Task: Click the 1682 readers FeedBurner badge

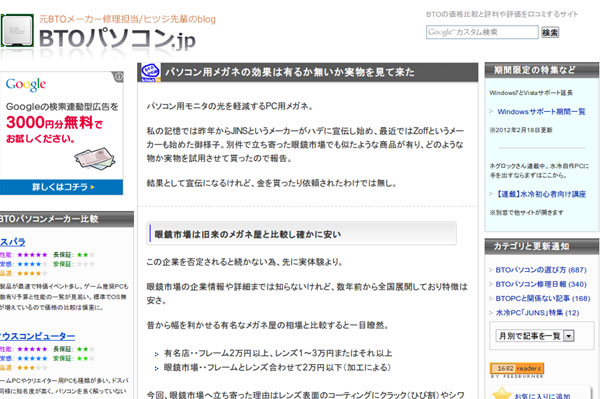Action: [x=517, y=369]
